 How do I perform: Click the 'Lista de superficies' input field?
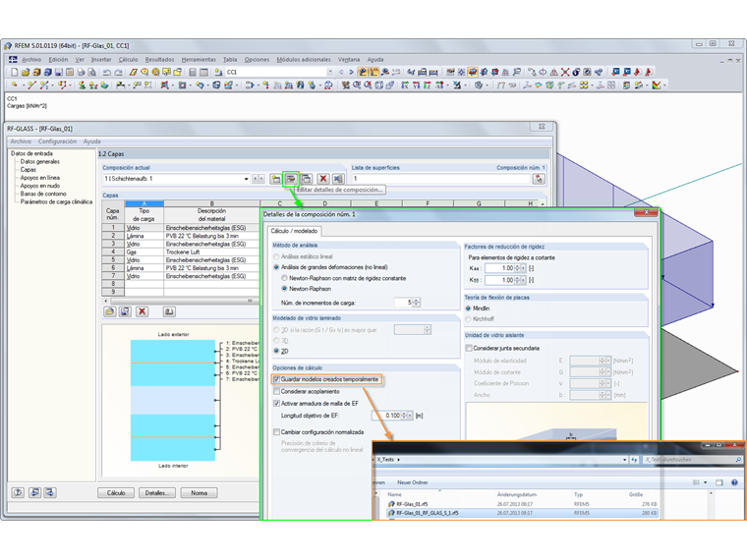click(440, 179)
